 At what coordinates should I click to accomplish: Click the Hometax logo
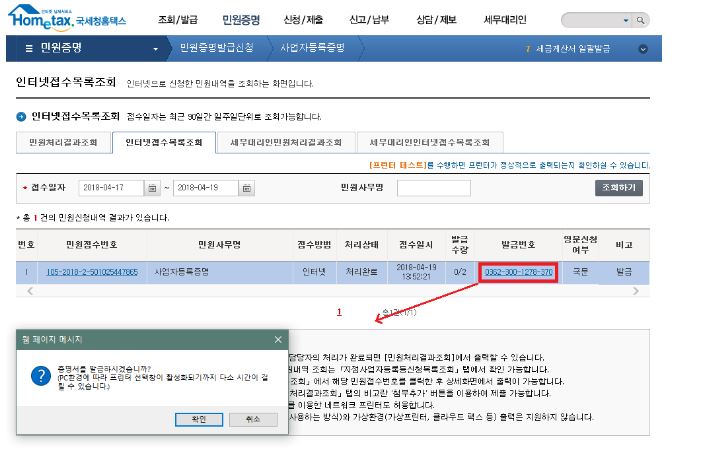[67, 18]
